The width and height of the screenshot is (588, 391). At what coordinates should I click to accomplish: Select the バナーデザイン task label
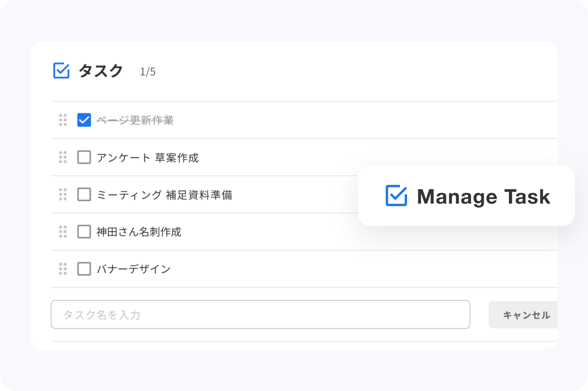[x=134, y=269]
